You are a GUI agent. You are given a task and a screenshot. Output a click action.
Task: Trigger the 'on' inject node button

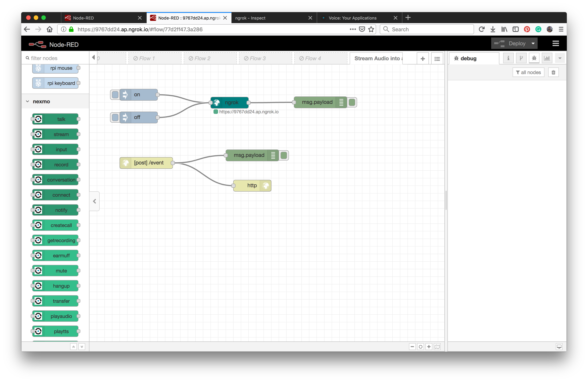click(115, 95)
